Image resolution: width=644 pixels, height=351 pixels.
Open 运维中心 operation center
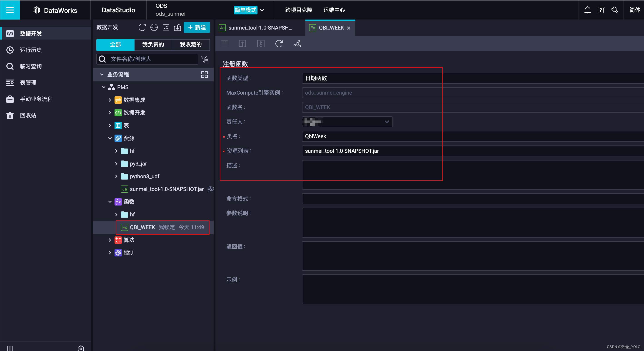click(x=334, y=10)
